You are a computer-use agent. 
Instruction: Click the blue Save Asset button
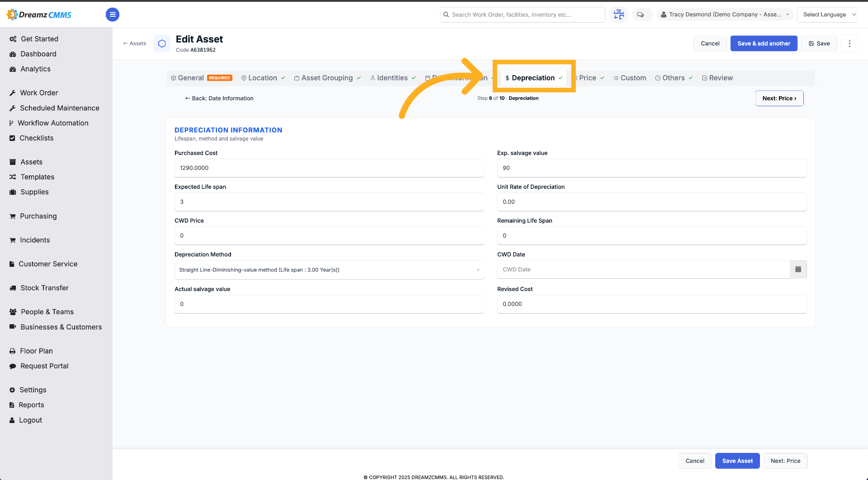(737, 461)
